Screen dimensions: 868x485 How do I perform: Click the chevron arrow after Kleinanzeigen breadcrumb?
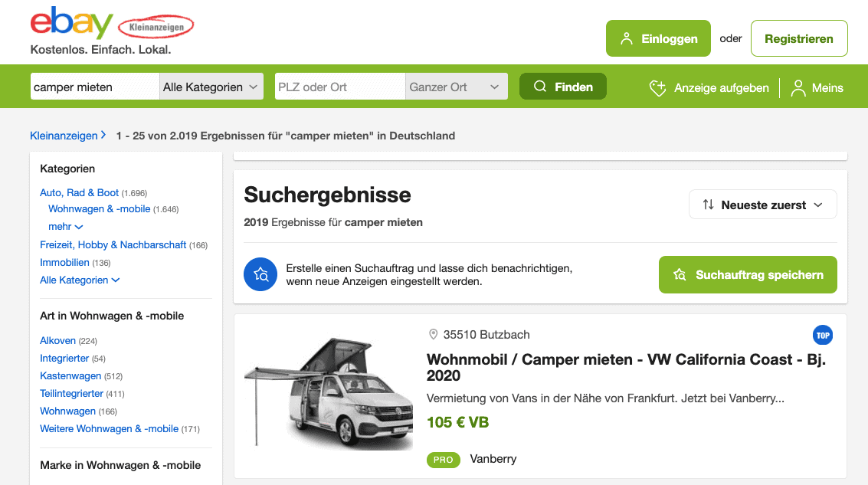[103, 135]
